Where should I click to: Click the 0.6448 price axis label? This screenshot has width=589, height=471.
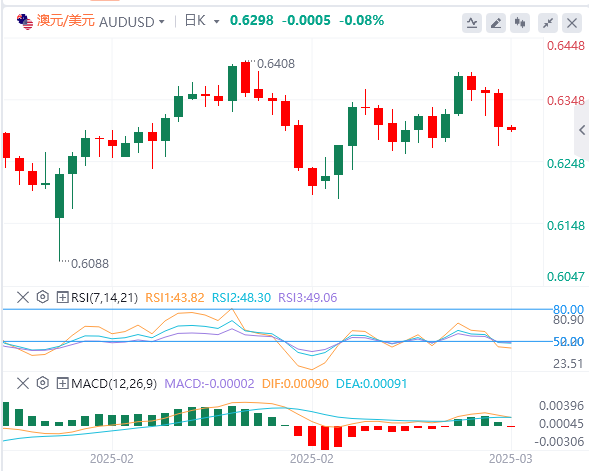coord(566,46)
